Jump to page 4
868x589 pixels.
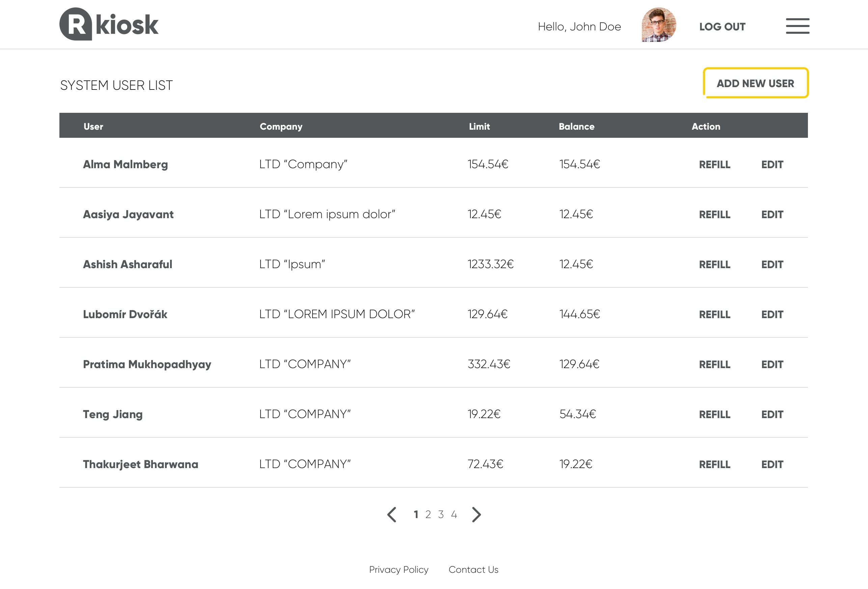(454, 515)
